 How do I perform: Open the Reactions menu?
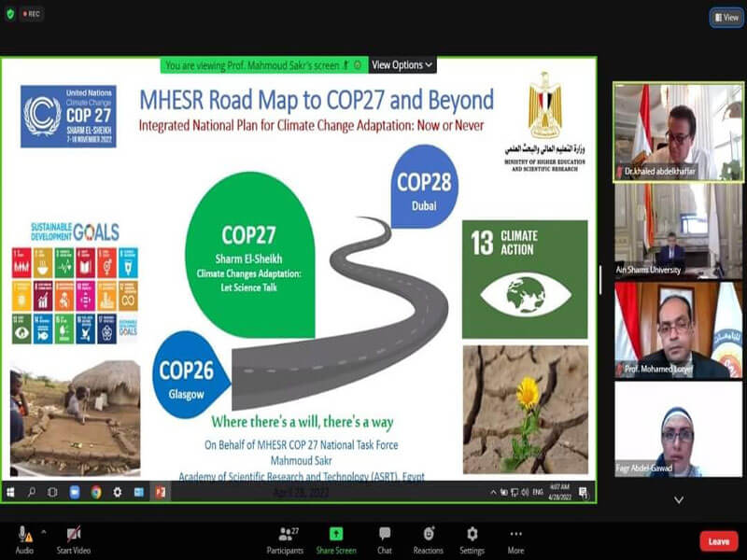[429, 535]
